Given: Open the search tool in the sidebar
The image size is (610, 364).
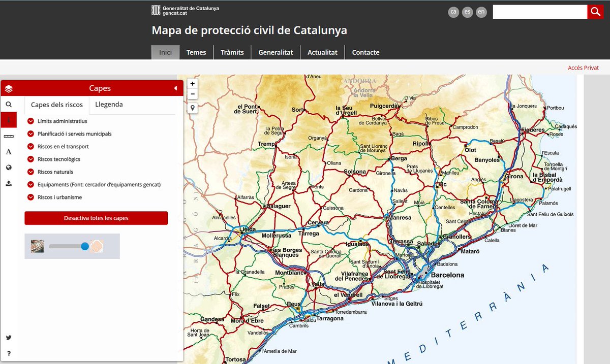Looking at the screenshot, I should (x=9, y=105).
